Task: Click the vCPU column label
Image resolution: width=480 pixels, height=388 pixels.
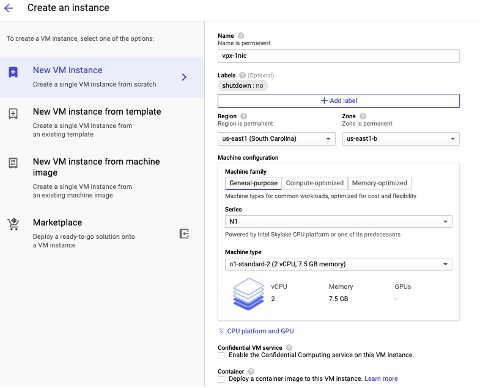Action: [x=279, y=287]
